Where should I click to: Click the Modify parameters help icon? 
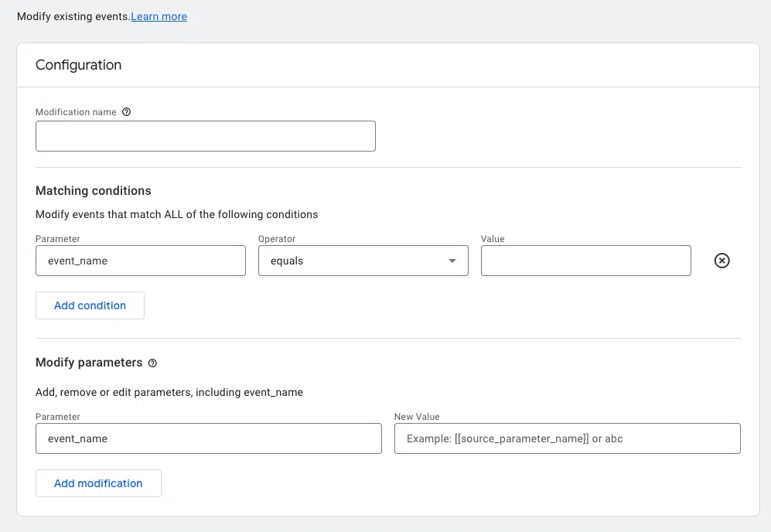coord(152,363)
